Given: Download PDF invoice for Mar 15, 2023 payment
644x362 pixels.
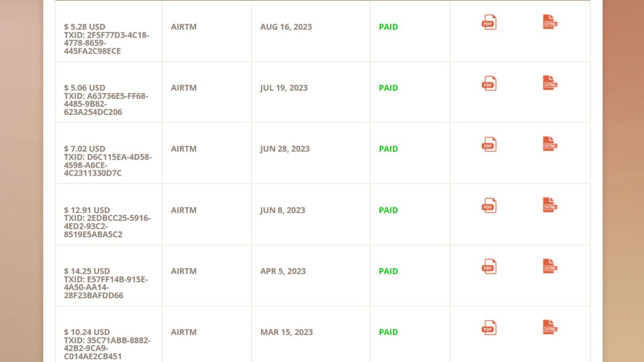Looking at the screenshot, I should [x=488, y=328].
